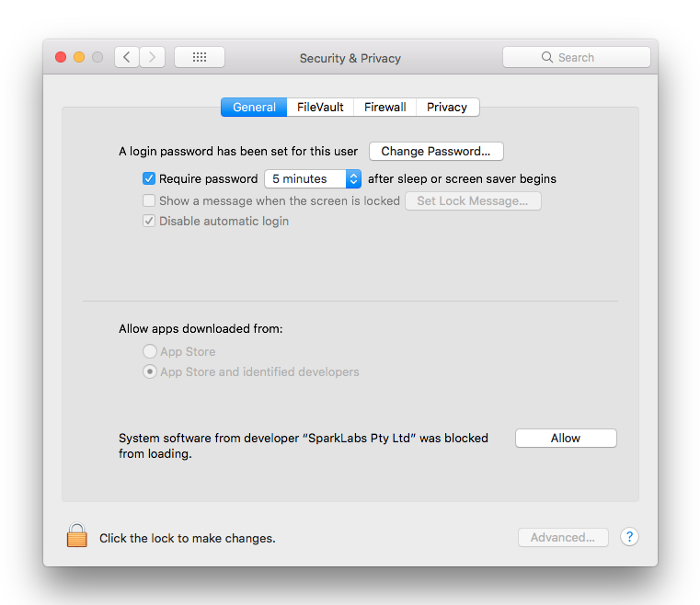Toggle the Disable automatic login checkbox
The image size is (700, 605).
click(149, 222)
